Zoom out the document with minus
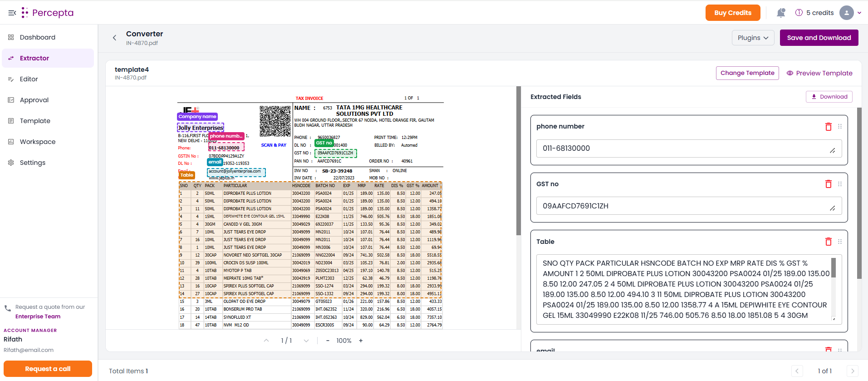Screen dimensions: 868x381 328,341
